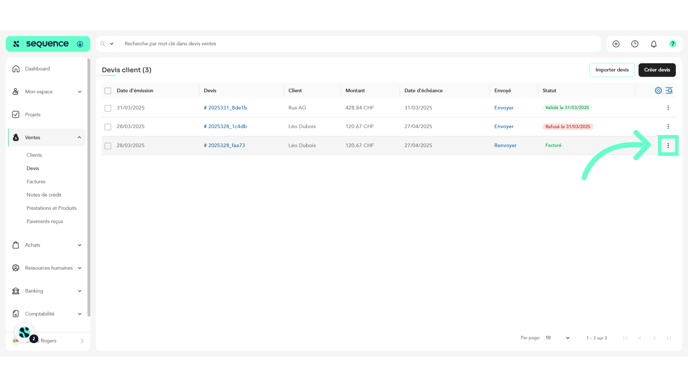Click the Créer devis button
Image resolution: width=688 pixels, height=387 pixels.
(657, 70)
